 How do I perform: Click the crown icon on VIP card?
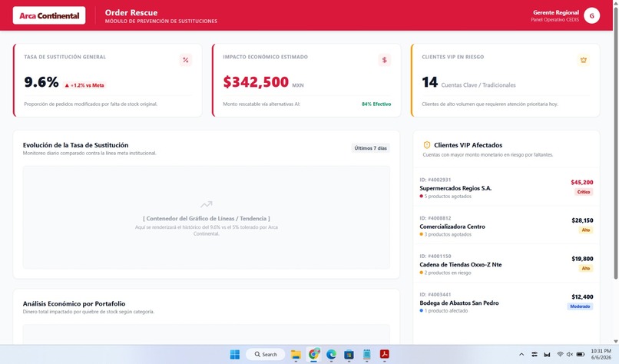(x=583, y=60)
